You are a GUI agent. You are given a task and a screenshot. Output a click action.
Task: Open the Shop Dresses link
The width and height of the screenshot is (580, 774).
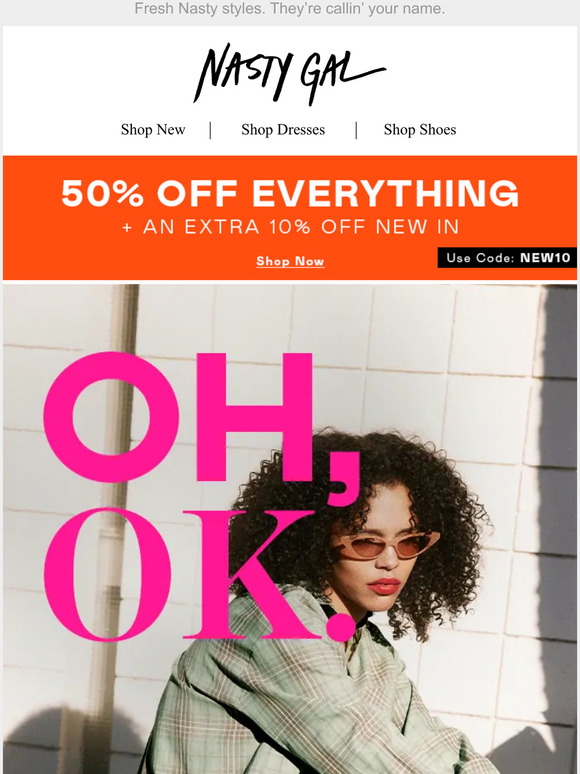(283, 130)
